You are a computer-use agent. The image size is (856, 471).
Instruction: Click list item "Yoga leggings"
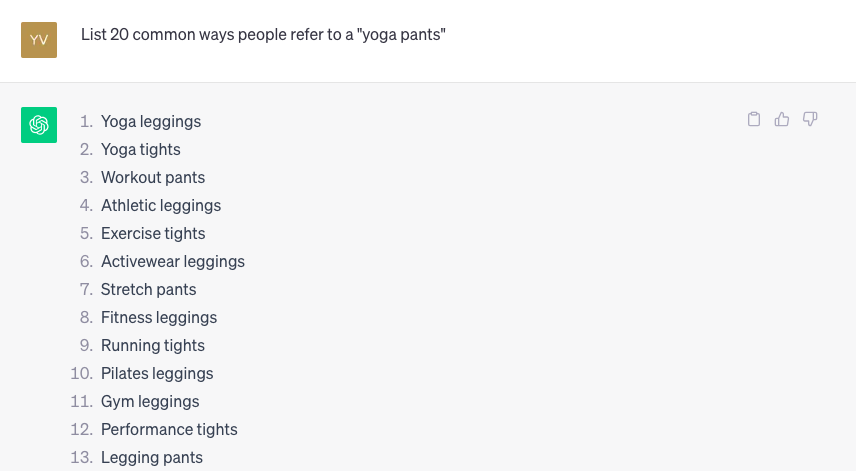[151, 121]
